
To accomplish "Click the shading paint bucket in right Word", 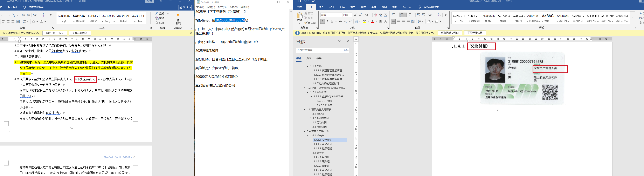I will point(429,21).
